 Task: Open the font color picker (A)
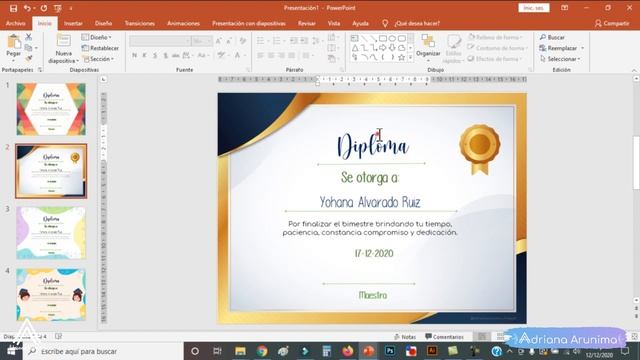[x=237, y=55]
